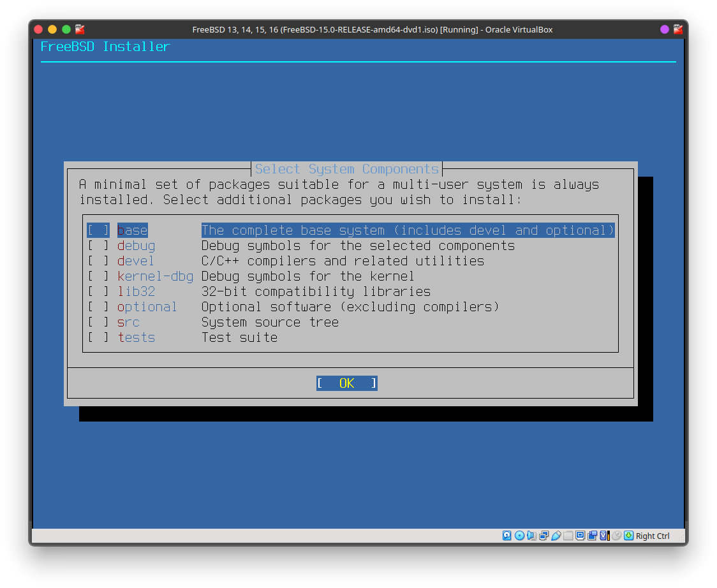Click the USB devices status icon
This screenshot has width=717, height=588.
tap(556, 536)
